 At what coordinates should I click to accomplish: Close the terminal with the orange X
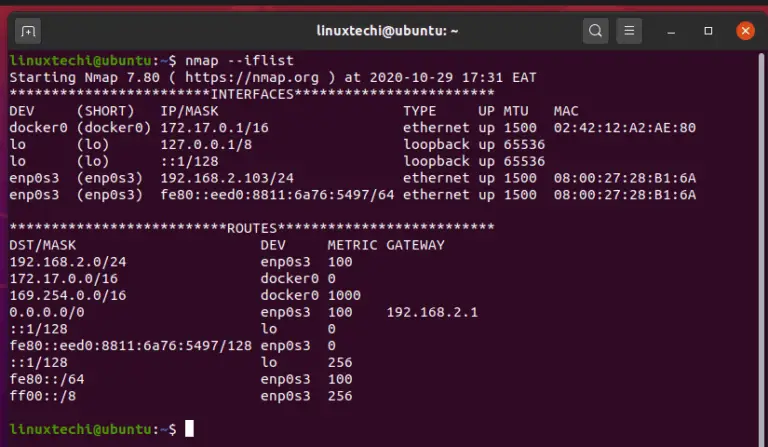pos(745,31)
